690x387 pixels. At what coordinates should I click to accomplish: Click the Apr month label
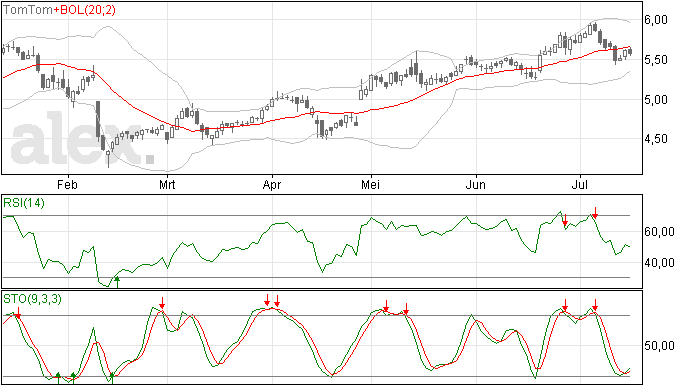tap(272, 184)
